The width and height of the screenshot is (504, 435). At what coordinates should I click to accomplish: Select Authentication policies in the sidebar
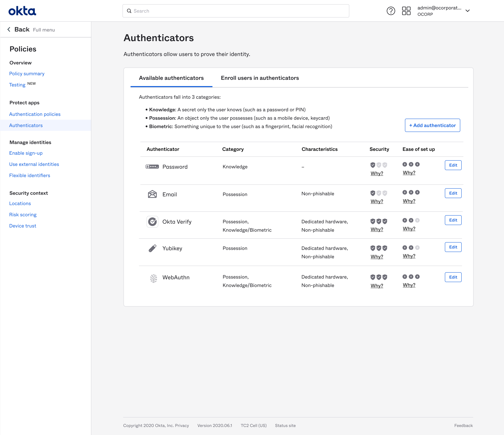point(35,114)
